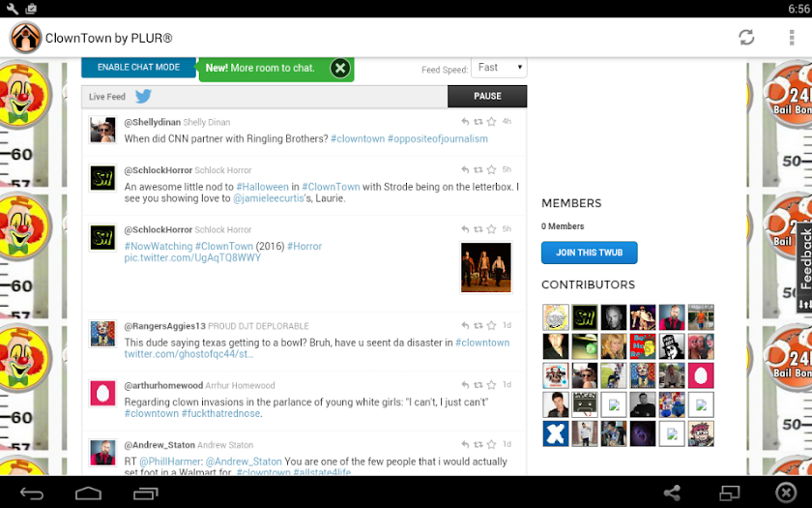Tap the Android back navigation button
812x508 pixels.
(x=32, y=493)
